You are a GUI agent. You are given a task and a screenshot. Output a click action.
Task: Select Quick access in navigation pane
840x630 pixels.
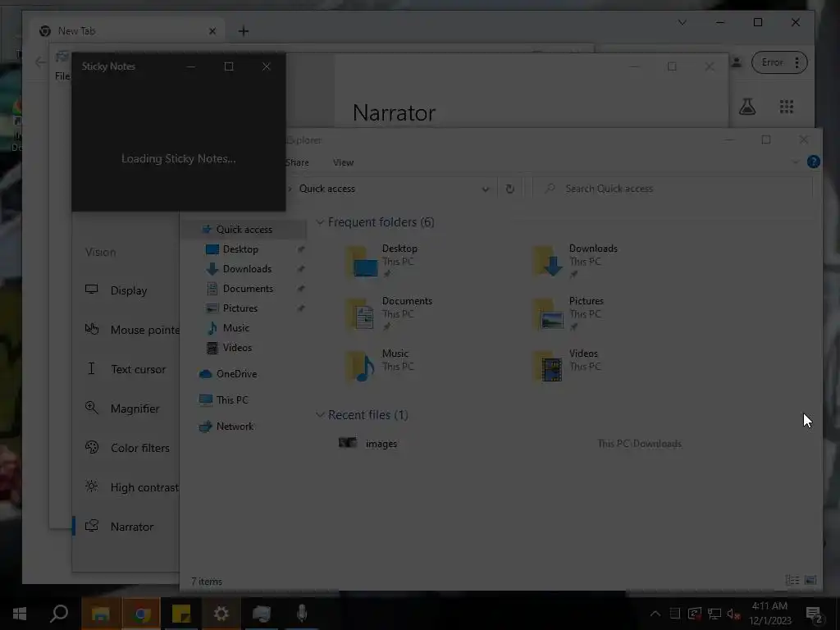click(244, 230)
